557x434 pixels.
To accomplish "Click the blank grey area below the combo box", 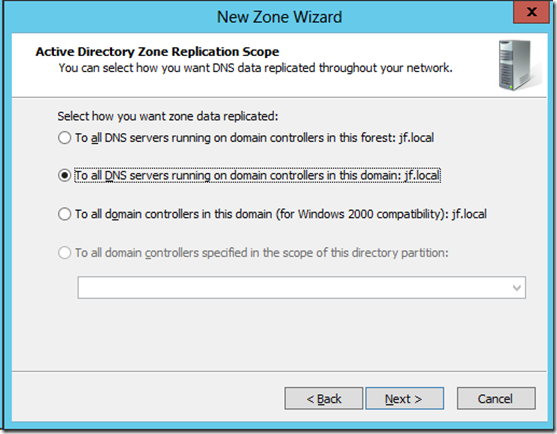I will pyautogui.click(x=279, y=334).
